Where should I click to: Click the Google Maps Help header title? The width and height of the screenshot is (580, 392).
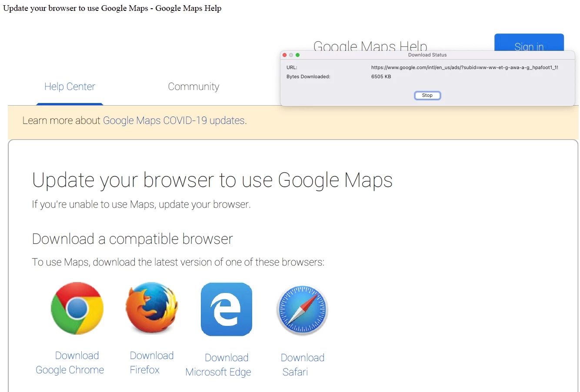(370, 46)
